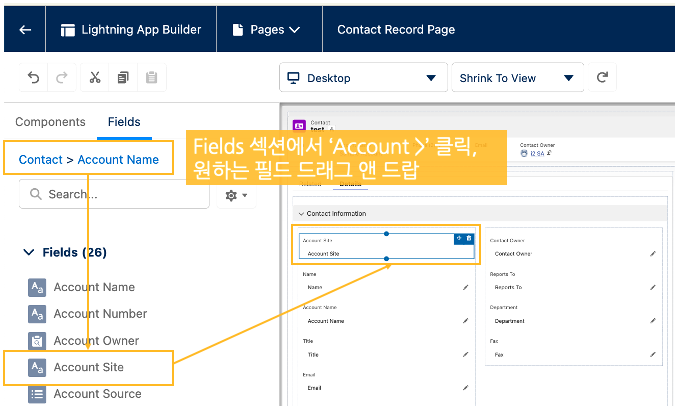Image resolution: width=681 pixels, height=415 pixels.
Task: Switch to the Components tab
Action: pos(50,122)
